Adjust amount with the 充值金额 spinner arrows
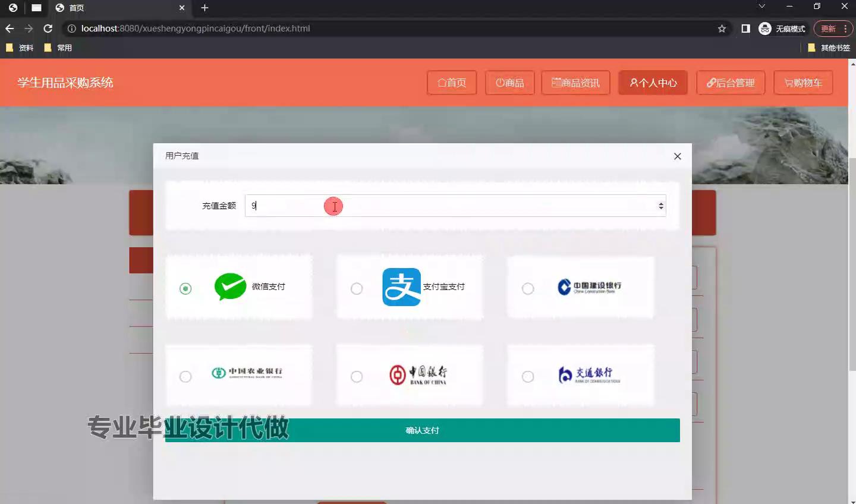The width and height of the screenshot is (856, 504). point(660,206)
